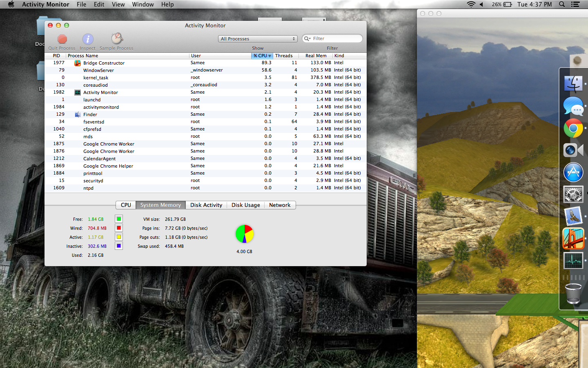Select the fseventsd process row
Image resolution: width=588 pixels, height=368 pixels.
point(205,122)
